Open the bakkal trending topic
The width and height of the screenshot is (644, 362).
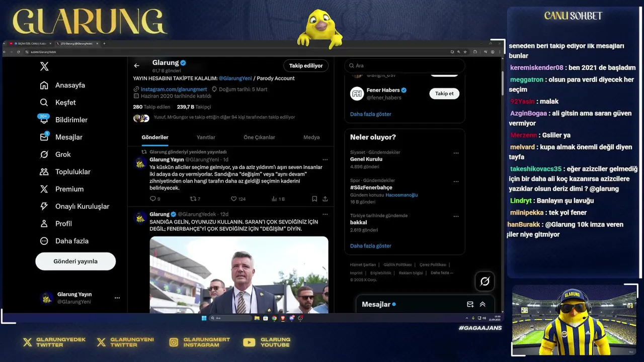click(x=359, y=222)
